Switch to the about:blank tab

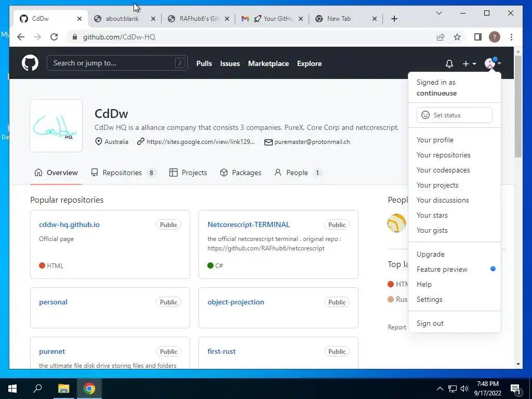coord(122,19)
